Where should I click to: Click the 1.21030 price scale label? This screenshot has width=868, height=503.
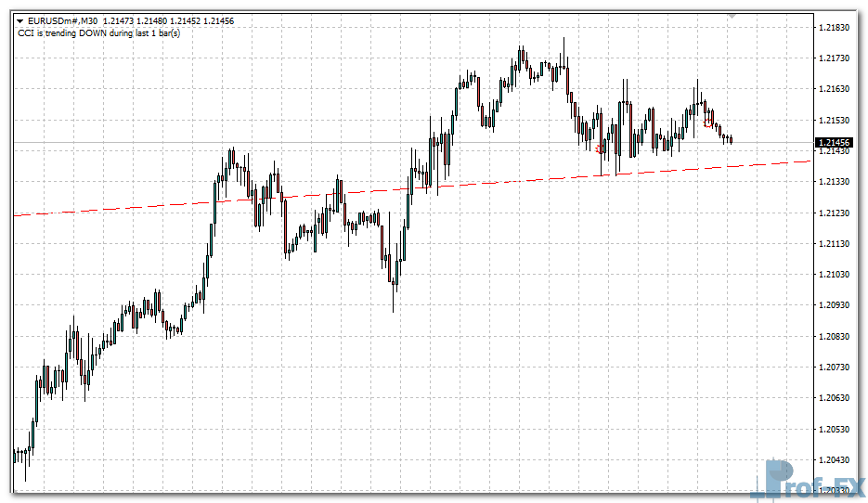tap(836, 275)
